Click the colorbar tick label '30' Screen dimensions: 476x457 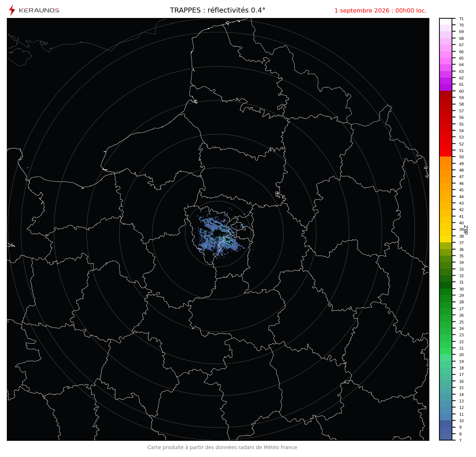tap(461, 289)
